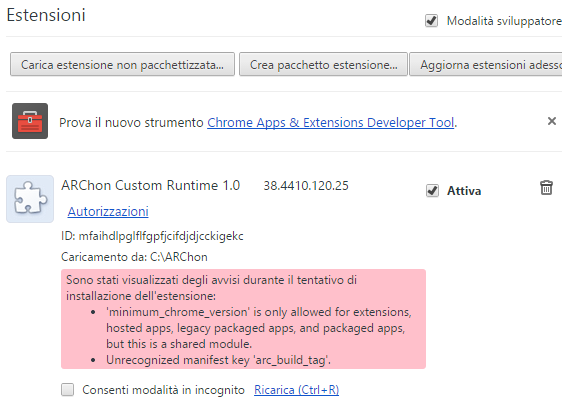The image size is (567, 401).
Task: Click Ricarica (Ctrl+R) link
Action: click(297, 390)
